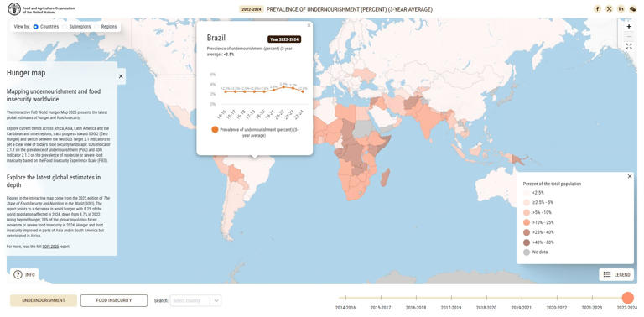Click the Mapping undernourishment and food insecurity heading
Screen dimensions: 644x317
54,96
